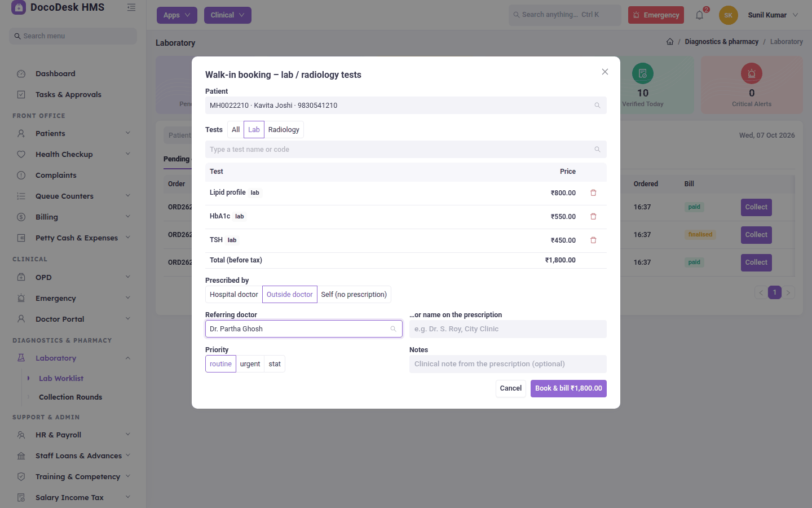Set priority to urgent

250,364
